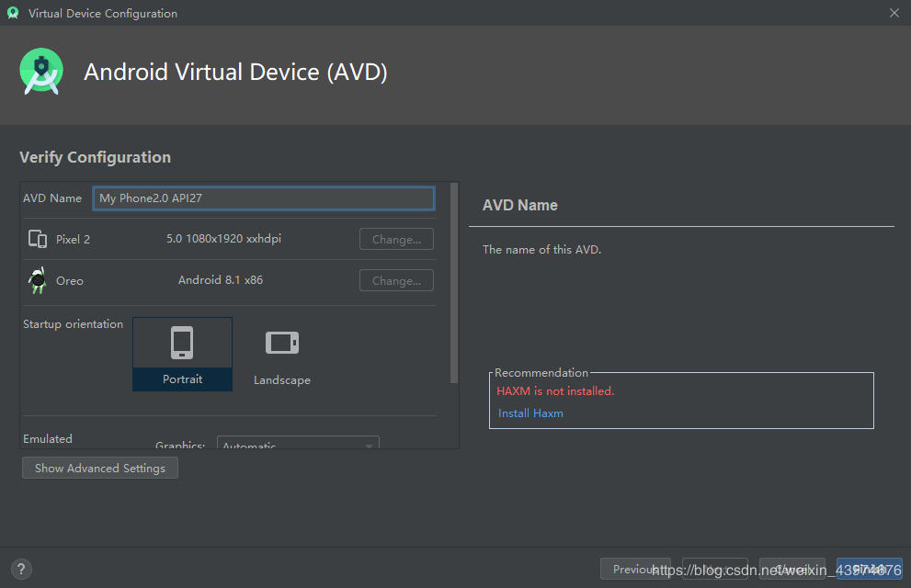Click the Previous button at the bottom
Viewport: 911px width, 588px height.
[634, 569]
